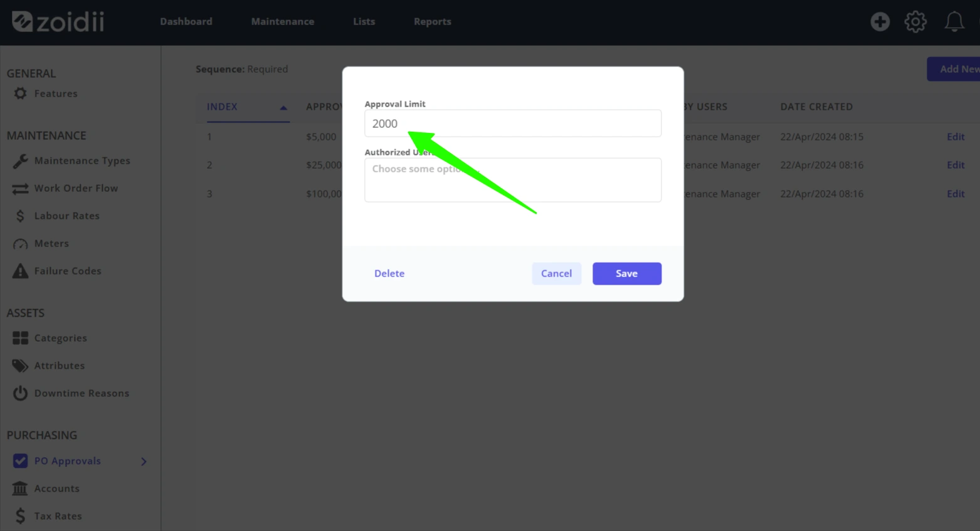The height and width of the screenshot is (531, 980).
Task: Click the Categories grid icon
Action: (x=20, y=338)
